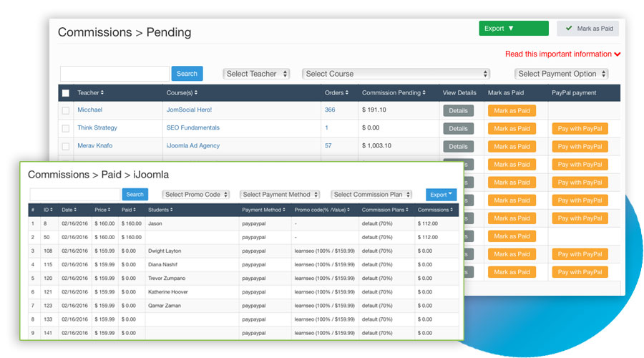Open JomSocial Hero! course link
The height and width of the screenshot is (358, 644).
[x=189, y=110]
